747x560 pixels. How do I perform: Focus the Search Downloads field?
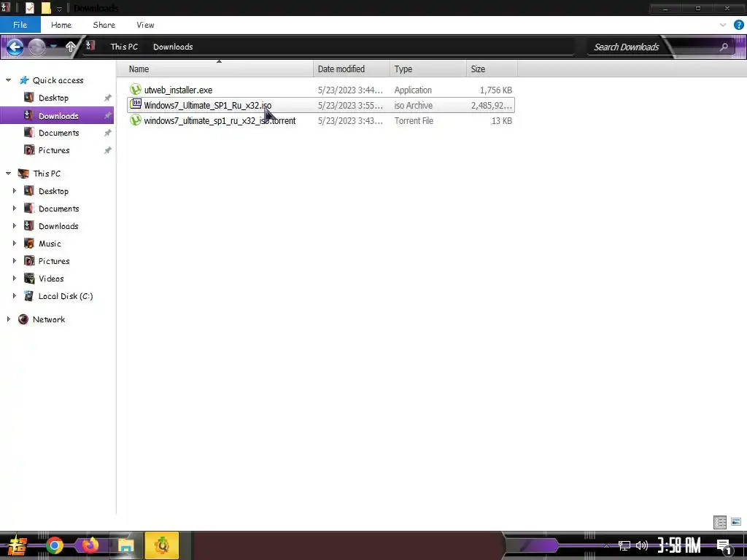point(627,47)
